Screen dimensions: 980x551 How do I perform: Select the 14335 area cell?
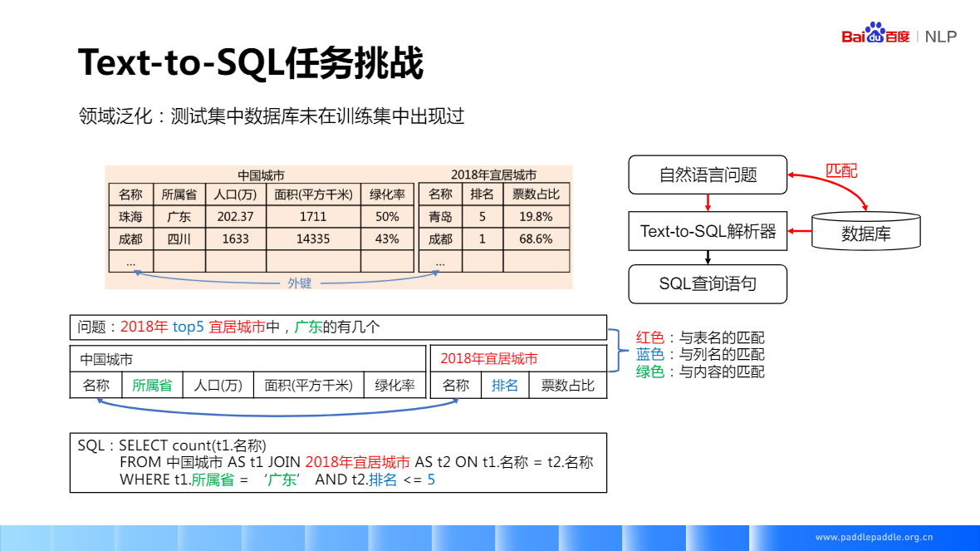click(x=313, y=239)
